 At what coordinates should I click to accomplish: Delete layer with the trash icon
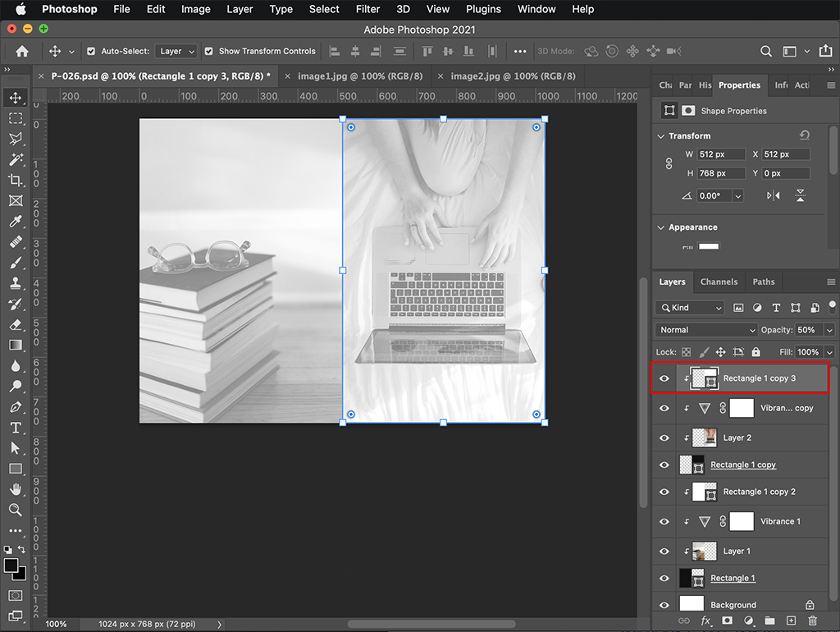(813, 621)
